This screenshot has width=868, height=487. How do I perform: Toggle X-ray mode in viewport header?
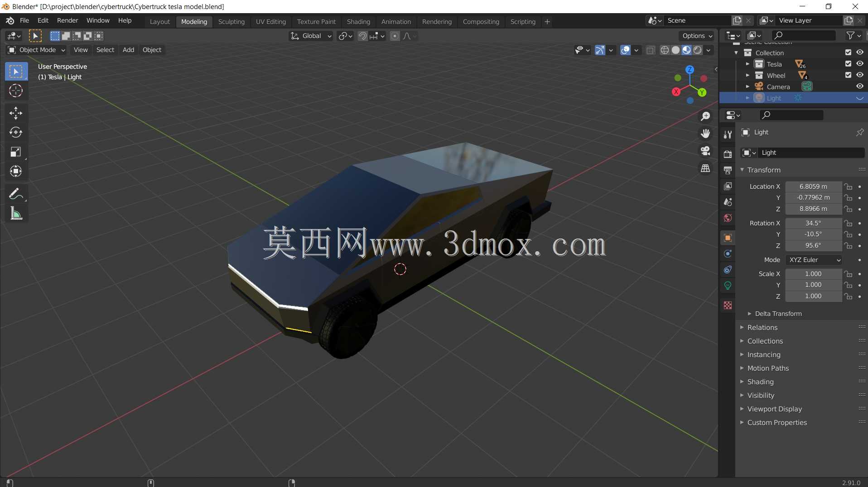[651, 50]
